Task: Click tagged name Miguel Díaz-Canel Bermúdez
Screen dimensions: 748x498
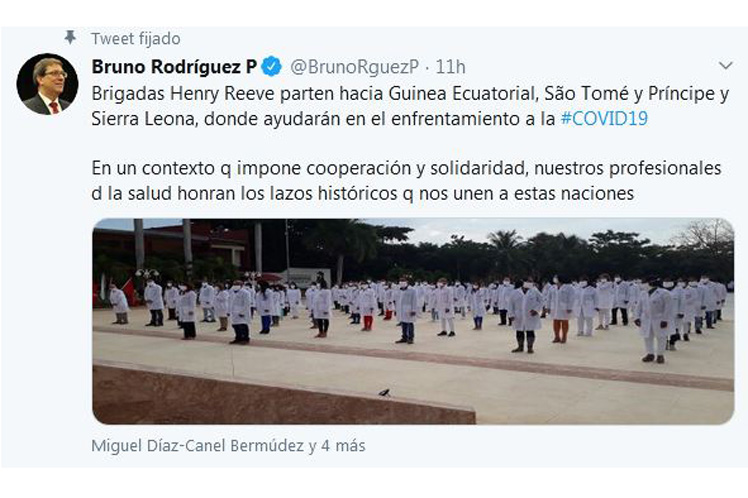Action: 197,446
